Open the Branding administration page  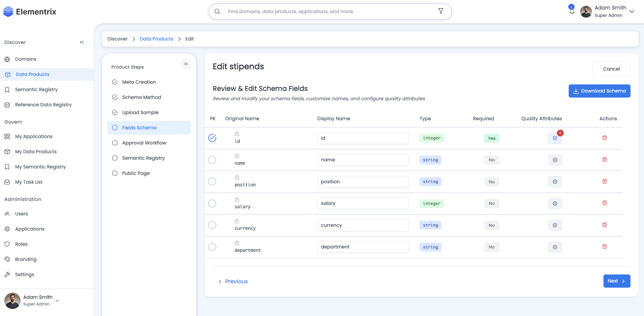(26, 259)
